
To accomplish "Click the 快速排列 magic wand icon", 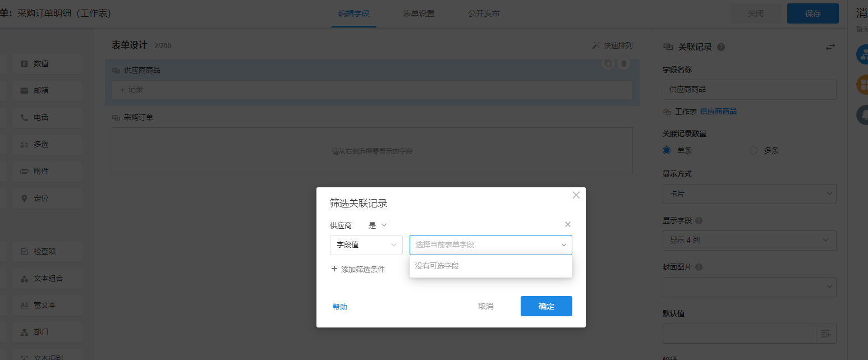I will click(x=596, y=45).
